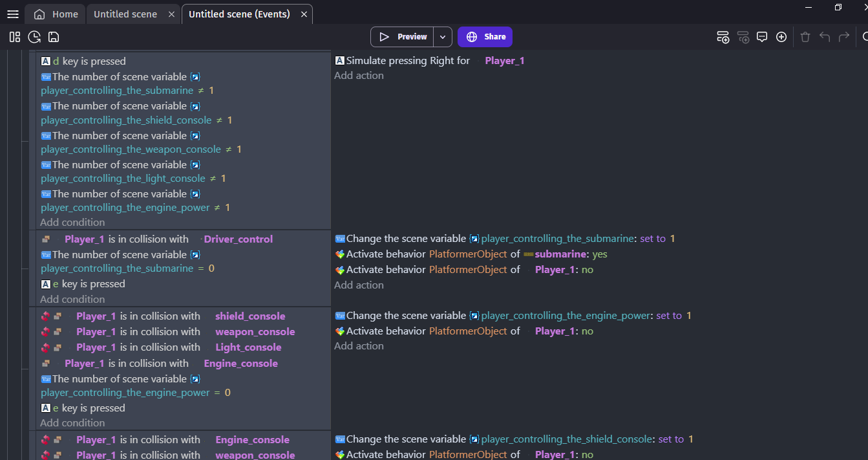This screenshot has height=460, width=868.
Task: Add a comment event from the toolbar
Action: click(762, 37)
